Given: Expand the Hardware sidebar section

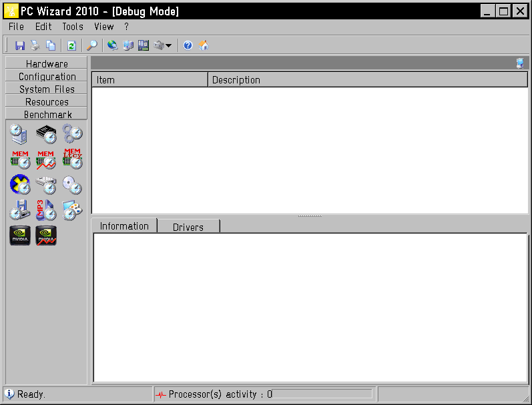Looking at the screenshot, I should click(47, 63).
